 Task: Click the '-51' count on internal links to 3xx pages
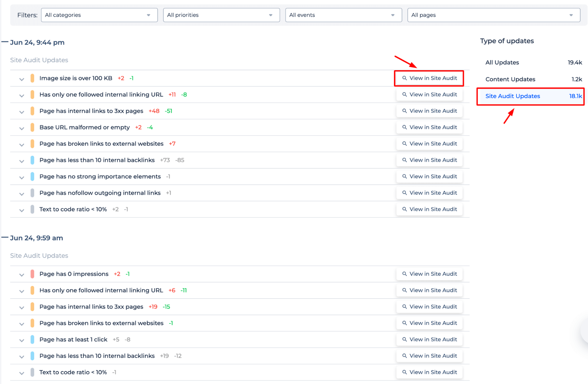[x=169, y=111]
